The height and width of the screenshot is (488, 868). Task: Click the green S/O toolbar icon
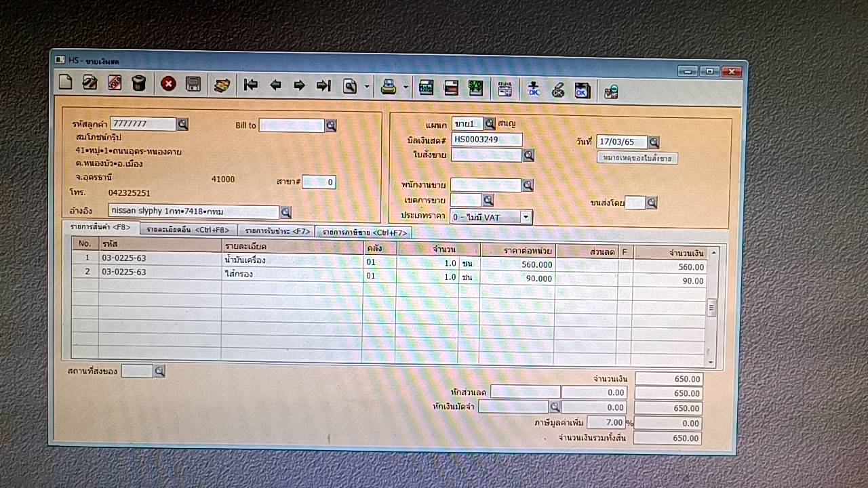pos(475,88)
